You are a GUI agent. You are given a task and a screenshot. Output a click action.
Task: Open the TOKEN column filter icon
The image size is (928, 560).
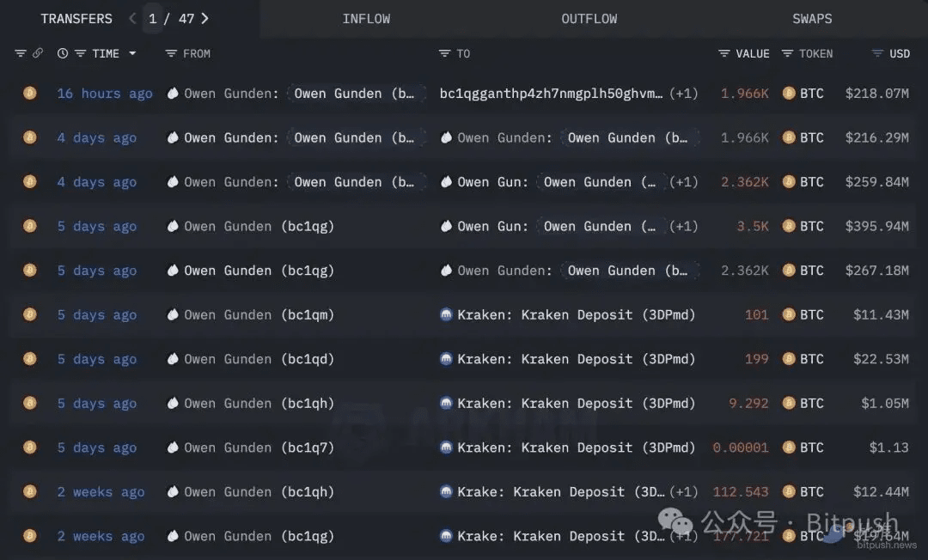(786, 53)
